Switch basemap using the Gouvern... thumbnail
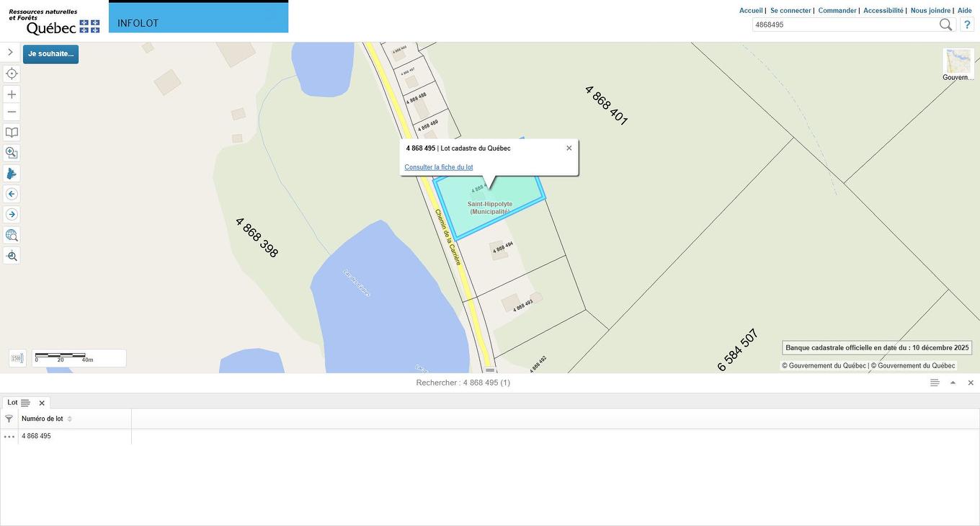Screen dimensions: 980x526 point(958,62)
